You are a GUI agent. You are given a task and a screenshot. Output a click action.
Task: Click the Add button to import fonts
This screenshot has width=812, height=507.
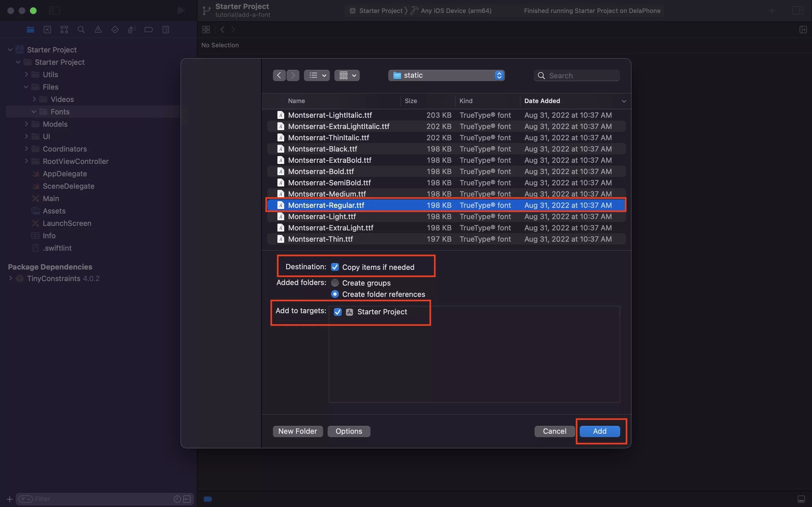point(600,431)
